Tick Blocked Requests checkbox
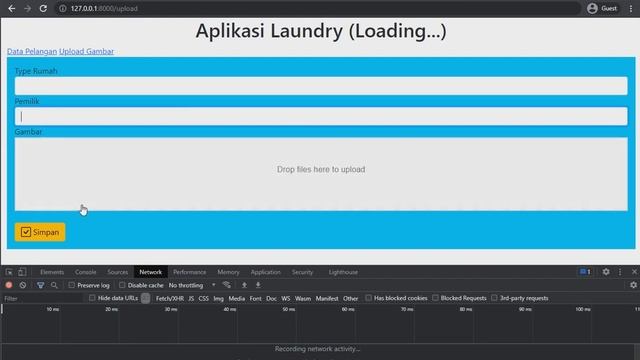This screenshot has width=640, height=360. [436, 298]
